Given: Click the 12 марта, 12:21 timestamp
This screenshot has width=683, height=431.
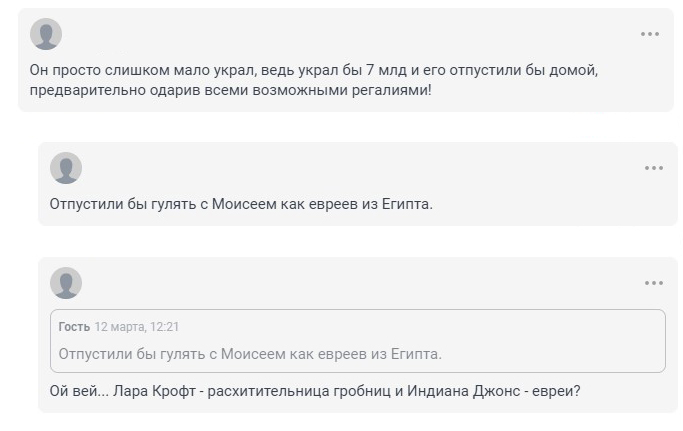Looking at the screenshot, I should [x=137, y=327].
